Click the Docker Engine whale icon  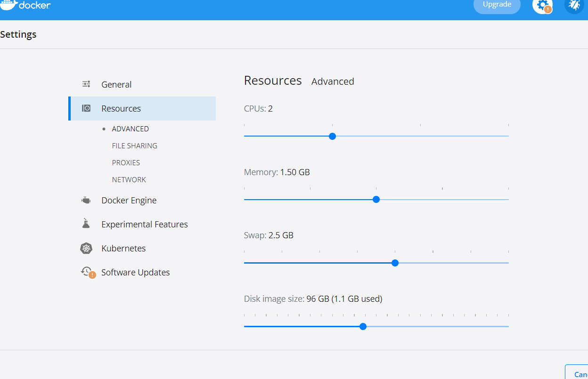click(86, 201)
